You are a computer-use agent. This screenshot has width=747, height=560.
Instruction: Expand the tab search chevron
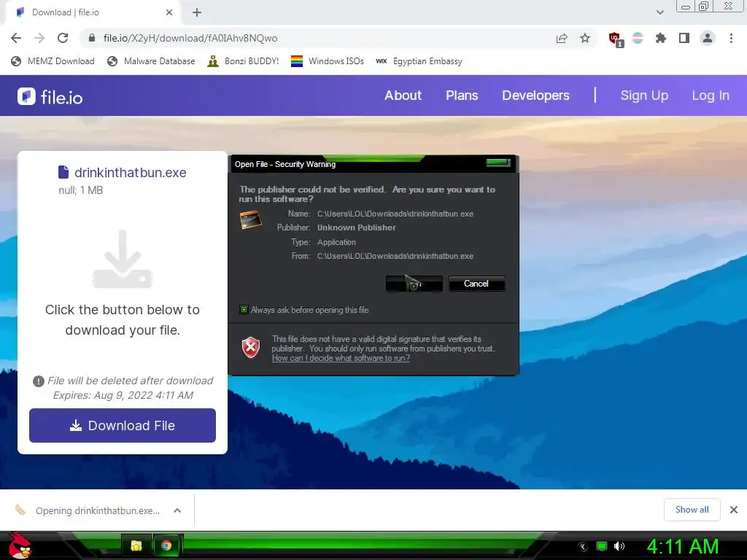coord(659,12)
